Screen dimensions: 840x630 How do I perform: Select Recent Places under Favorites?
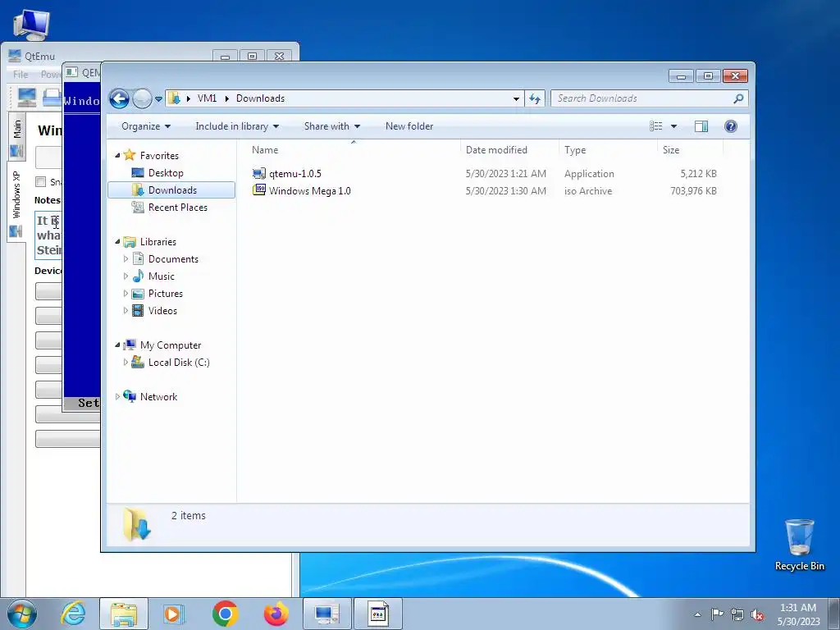point(177,208)
